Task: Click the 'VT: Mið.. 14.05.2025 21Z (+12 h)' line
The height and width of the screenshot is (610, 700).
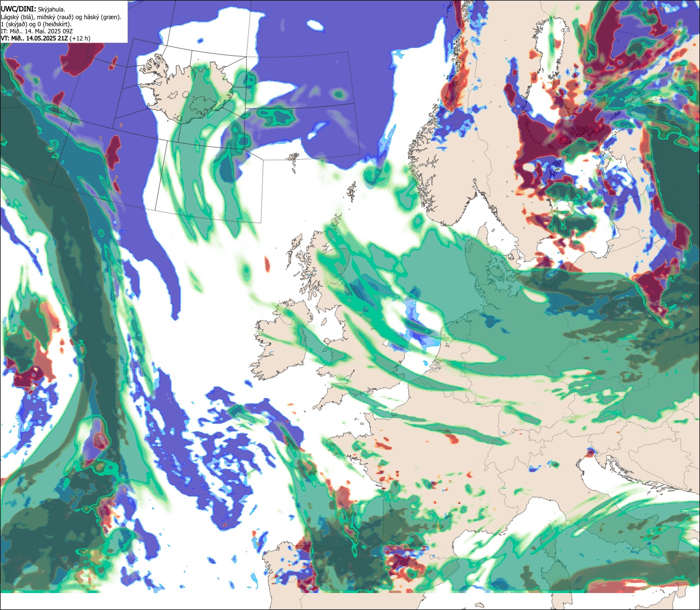Action: [46, 38]
